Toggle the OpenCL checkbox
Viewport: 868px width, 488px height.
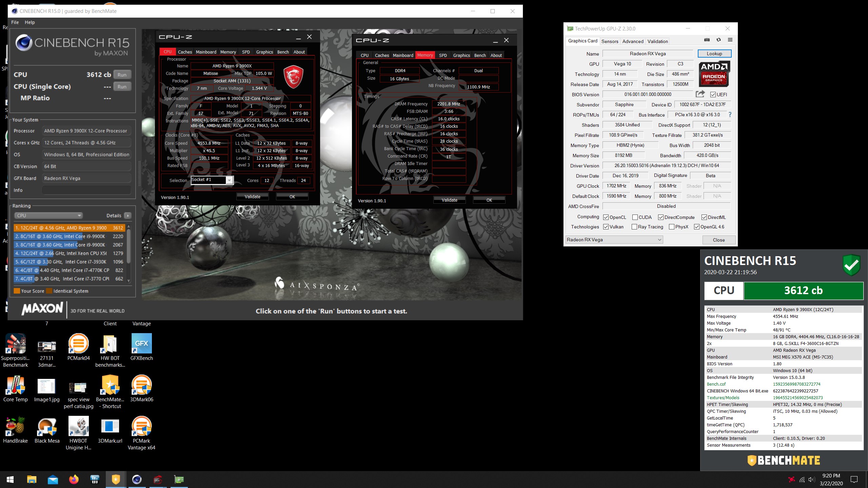click(x=606, y=217)
